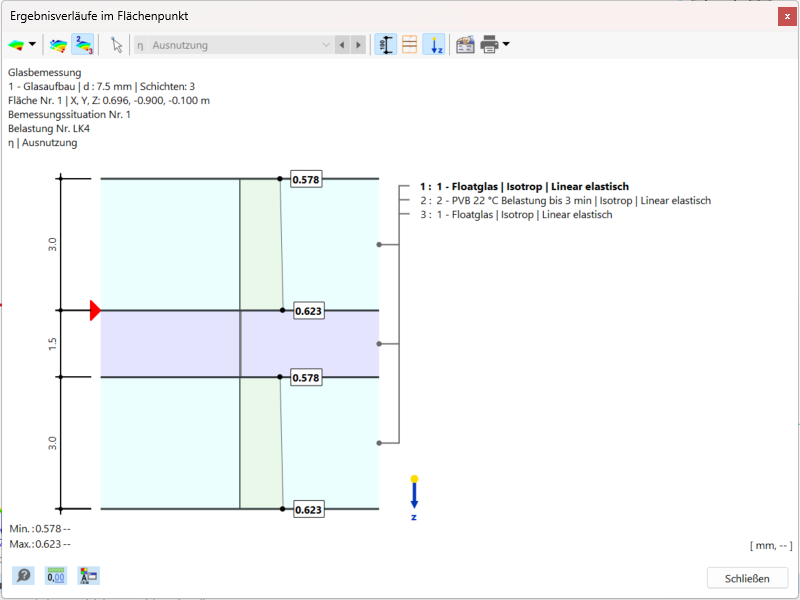The width and height of the screenshot is (800, 600).
Task: Select the arrow pointer tool
Action: pos(115,44)
